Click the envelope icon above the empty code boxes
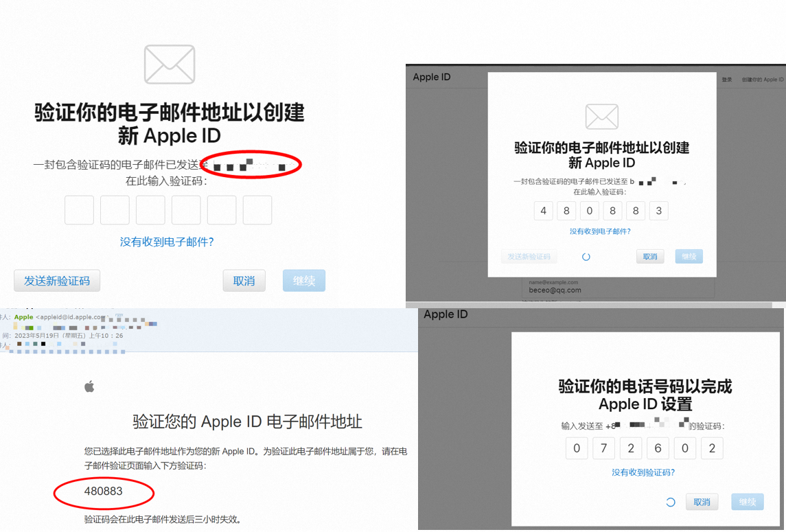Viewport: 786px width, 532px height. 170,65
